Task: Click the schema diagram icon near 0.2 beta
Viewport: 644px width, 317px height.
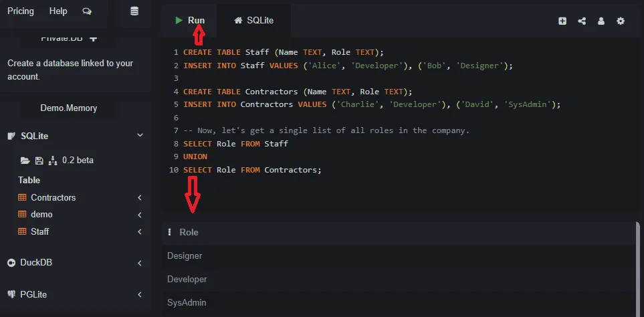Action: pos(53,161)
